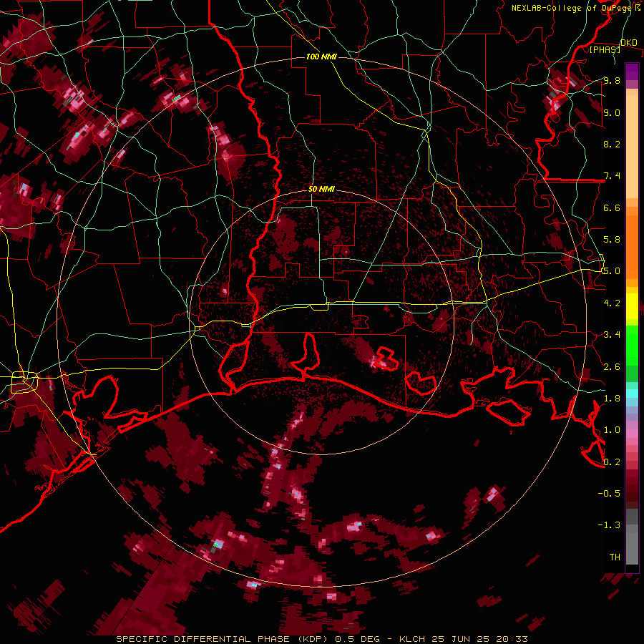This screenshot has height=644, width=644.
Task: Click the cyan segment of the color bar
Action: [x=632, y=393]
